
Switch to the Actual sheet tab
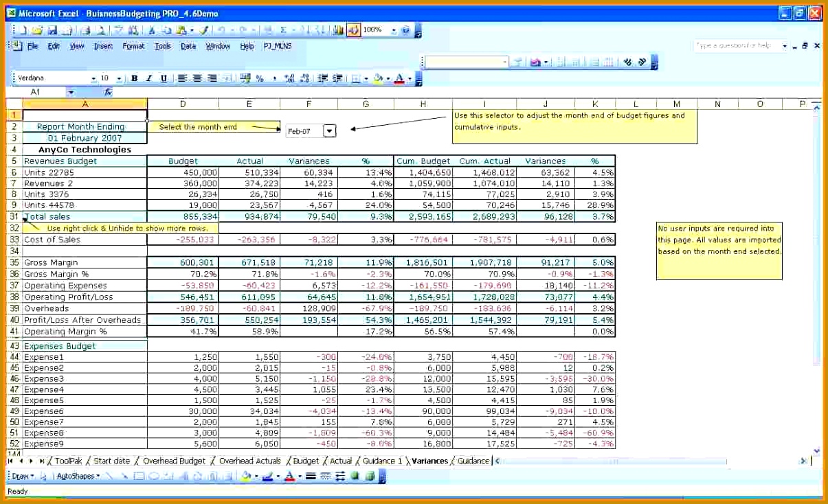tap(340, 461)
